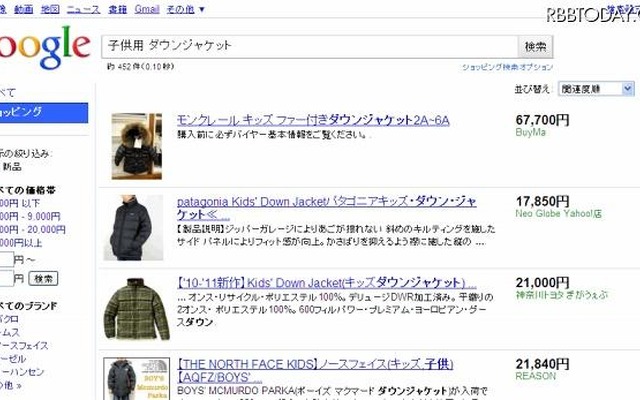Open the green plaid jacket thumbnail
Viewport: 640px width, 400px height.
tap(137, 309)
